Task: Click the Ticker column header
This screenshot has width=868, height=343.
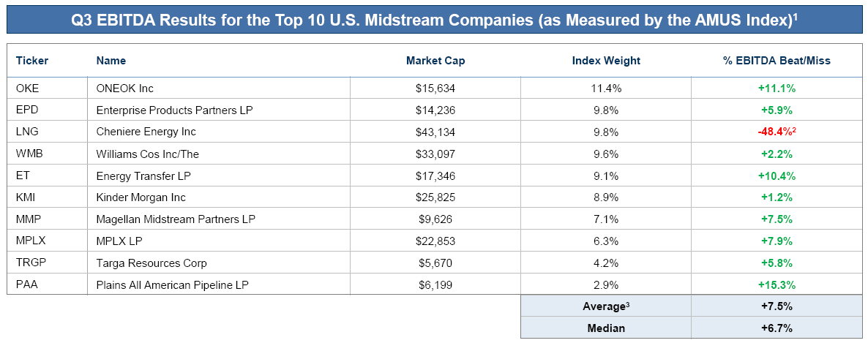Action: point(32,61)
